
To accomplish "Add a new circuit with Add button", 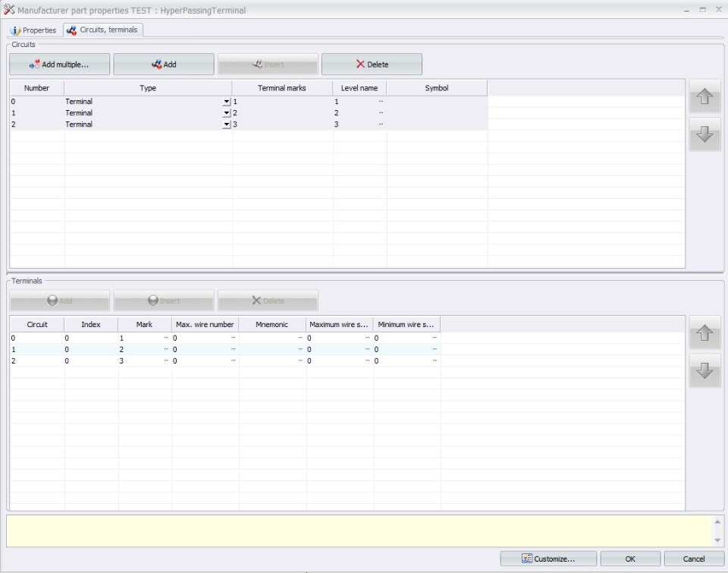I will point(164,65).
